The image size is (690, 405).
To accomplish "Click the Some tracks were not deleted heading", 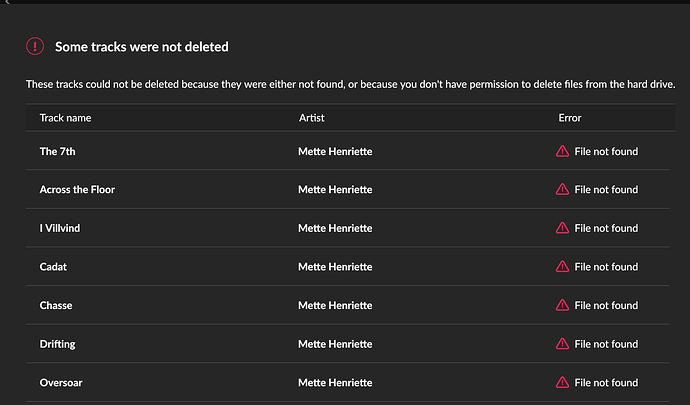I will tap(142, 47).
